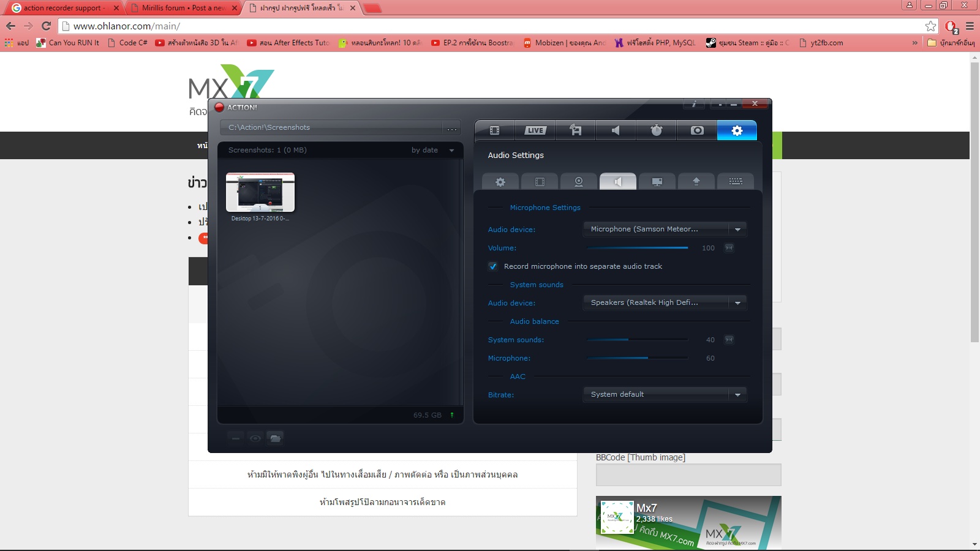The width and height of the screenshot is (980, 551).
Task: Click the browser back arrow
Action: [10, 26]
